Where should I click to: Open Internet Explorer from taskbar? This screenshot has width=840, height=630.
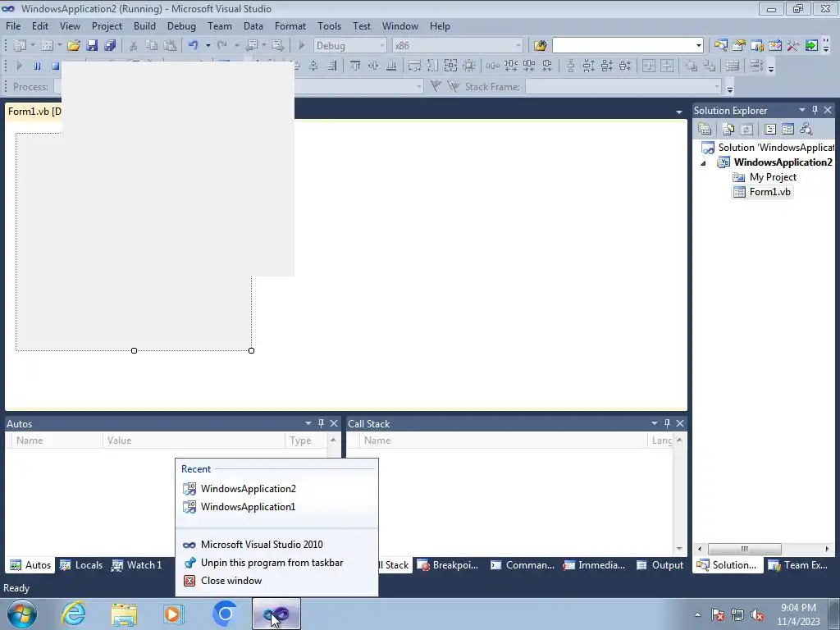click(x=73, y=614)
